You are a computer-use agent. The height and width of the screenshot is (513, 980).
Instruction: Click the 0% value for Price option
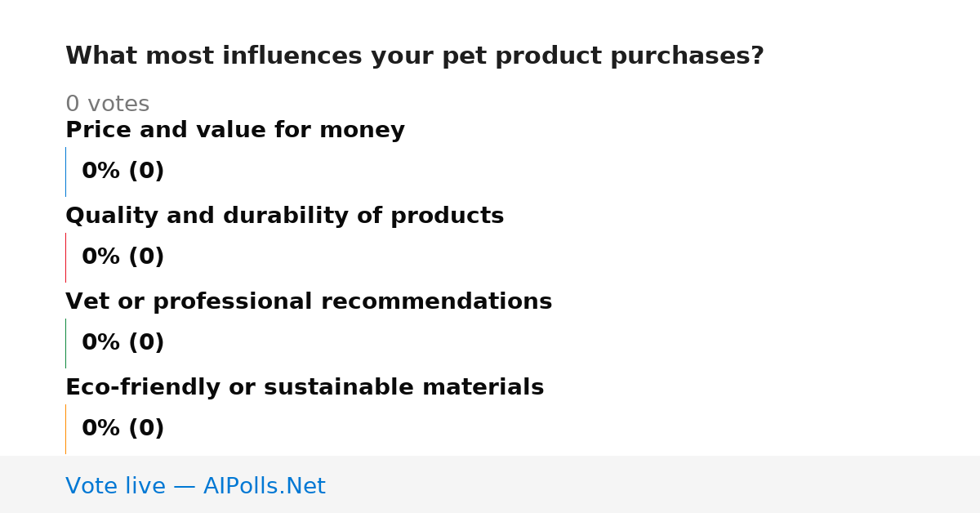point(100,172)
